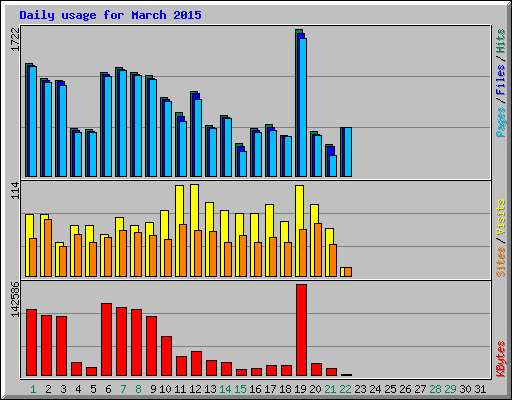The width and height of the screenshot is (512, 400).
Task: Click day label 24 on the x-axis
Action: click(375, 389)
